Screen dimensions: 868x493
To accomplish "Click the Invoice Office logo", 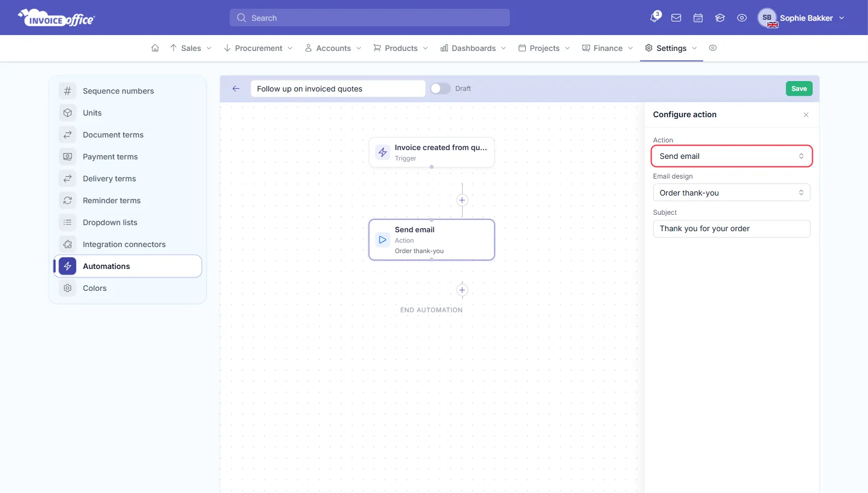I will pyautogui.click(x=56, y=18).
